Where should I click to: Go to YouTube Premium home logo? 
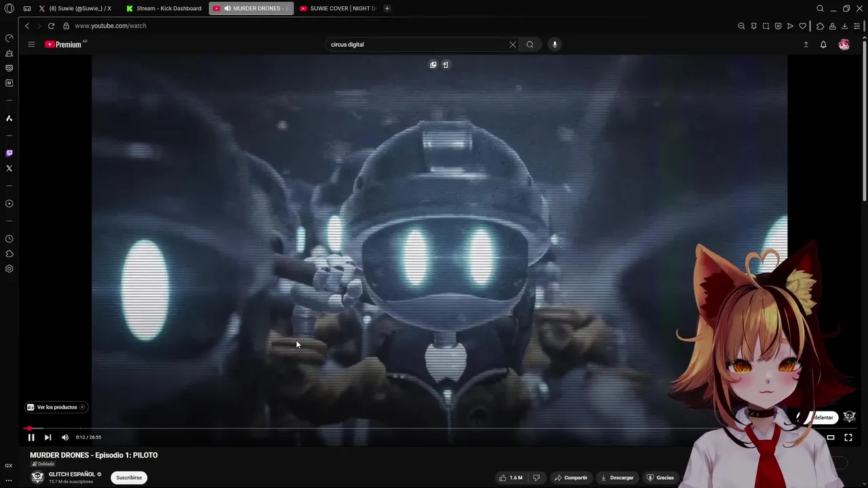coord(64,44)
